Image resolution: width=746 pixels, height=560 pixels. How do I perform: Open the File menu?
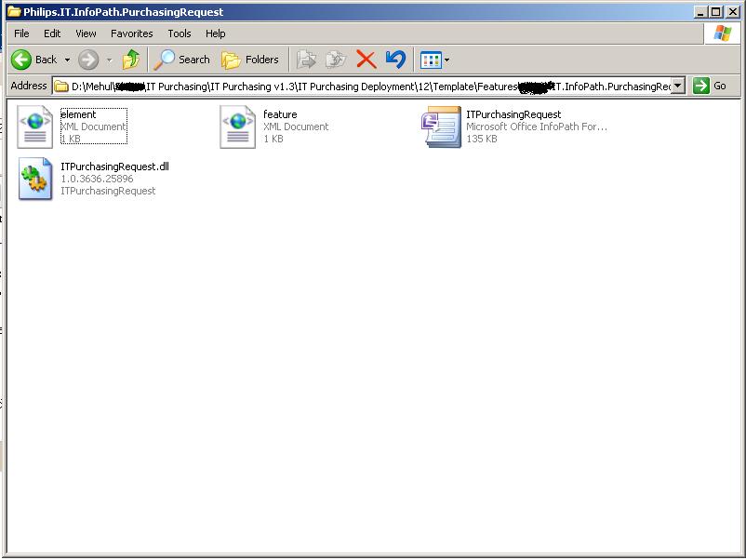[x=21, y=33]
